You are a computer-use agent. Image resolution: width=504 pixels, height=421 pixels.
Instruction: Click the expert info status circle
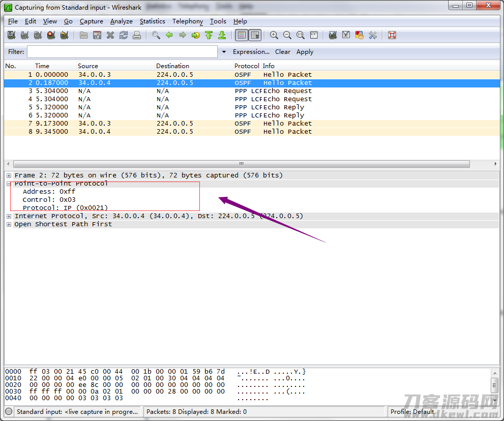(9, 411)
